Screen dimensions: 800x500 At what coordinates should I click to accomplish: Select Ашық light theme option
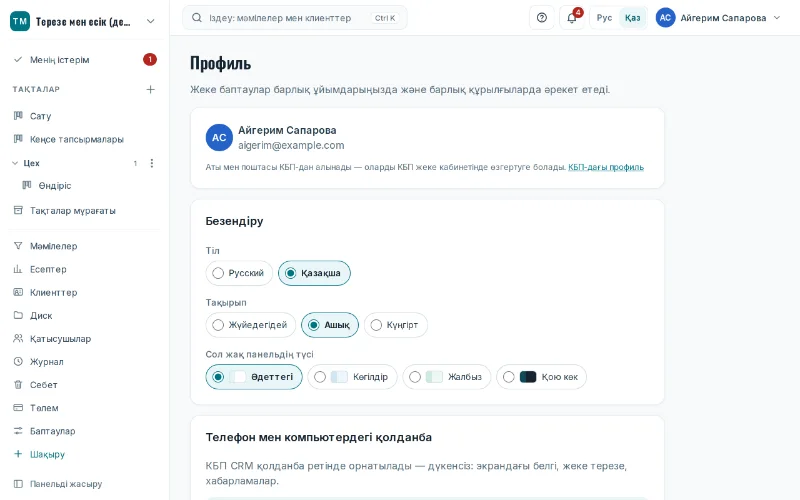coord(330,325)
